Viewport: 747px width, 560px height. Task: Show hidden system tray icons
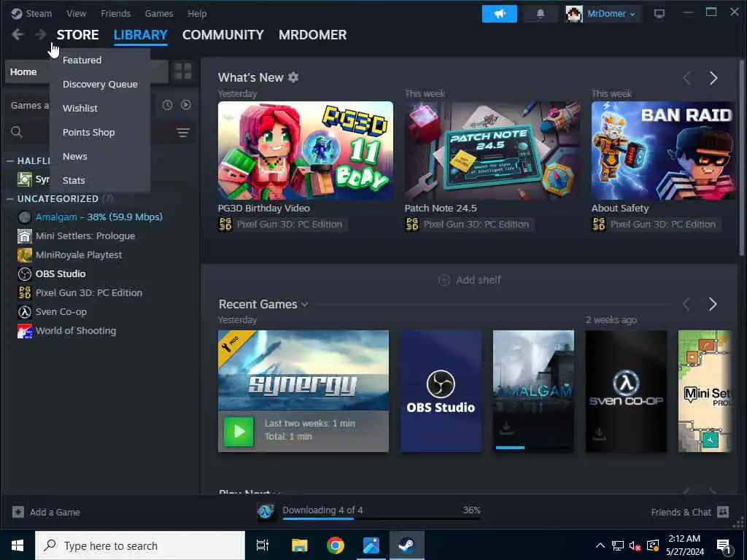click(x=600, y=545)
